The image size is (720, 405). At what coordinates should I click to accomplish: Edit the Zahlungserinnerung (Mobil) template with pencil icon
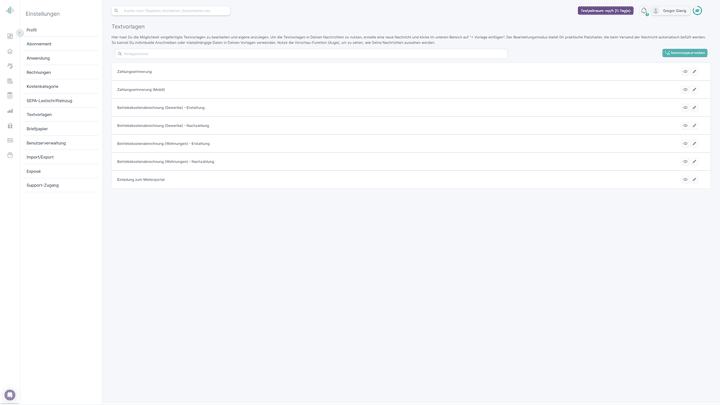(695, 90)
